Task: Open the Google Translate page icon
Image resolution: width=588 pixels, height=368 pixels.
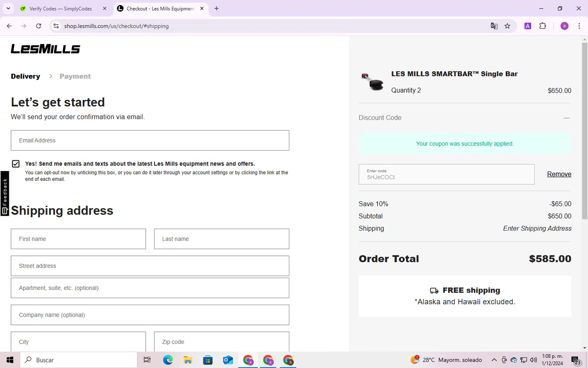Action: [494, 26]
